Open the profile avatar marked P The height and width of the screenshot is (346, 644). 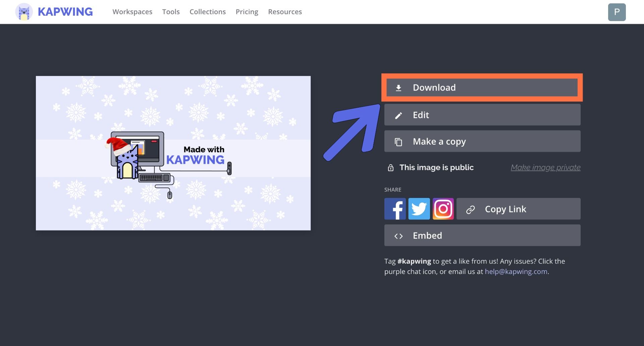[x=617, y=12]
